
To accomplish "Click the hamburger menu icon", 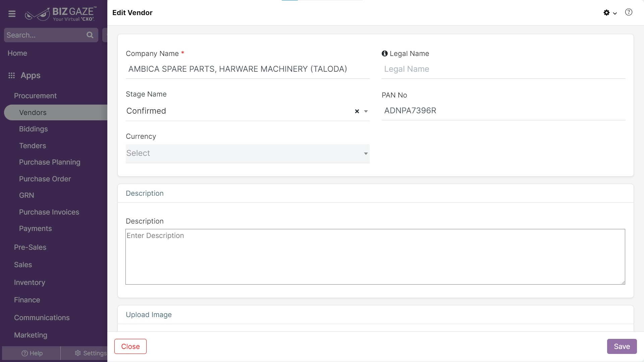I will 12,14.
